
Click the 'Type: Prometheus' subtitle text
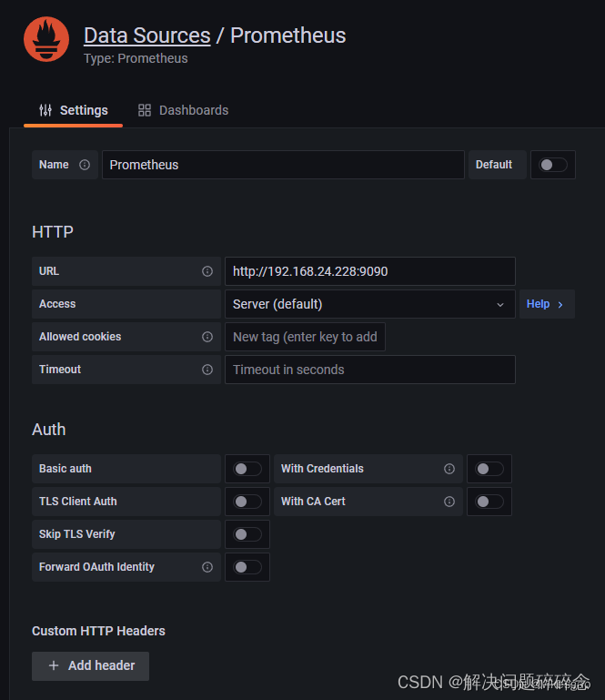click(x=136, y=58)
